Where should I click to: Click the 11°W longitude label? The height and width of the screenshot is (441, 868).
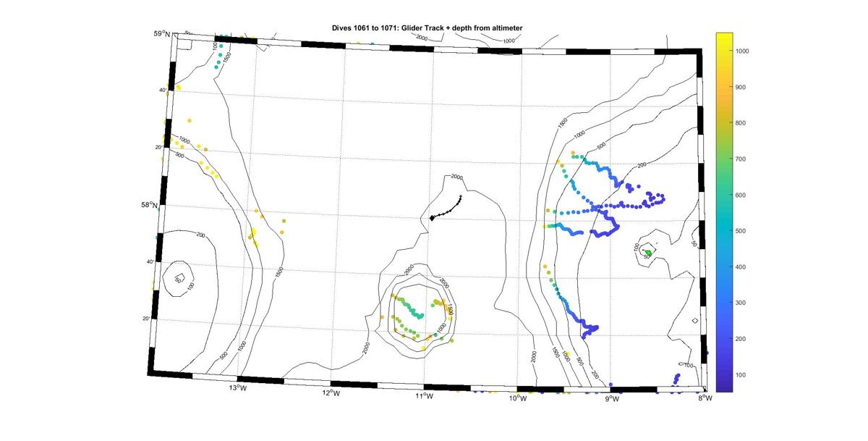click(424, 396)
